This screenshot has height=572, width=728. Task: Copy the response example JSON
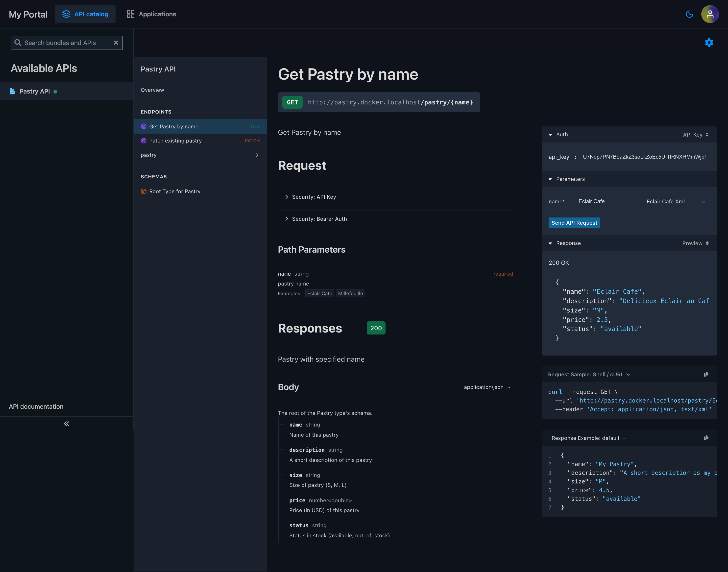click(705, 438)
